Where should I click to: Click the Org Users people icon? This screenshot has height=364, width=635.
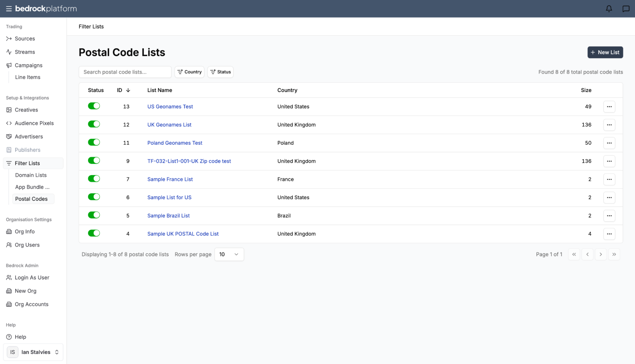click(x=9, y=245)
